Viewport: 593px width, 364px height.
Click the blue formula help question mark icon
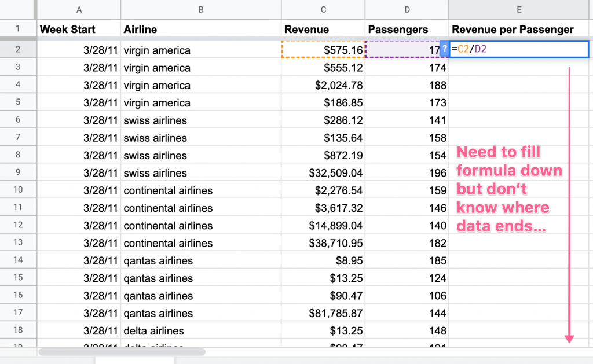pos(444,49)
